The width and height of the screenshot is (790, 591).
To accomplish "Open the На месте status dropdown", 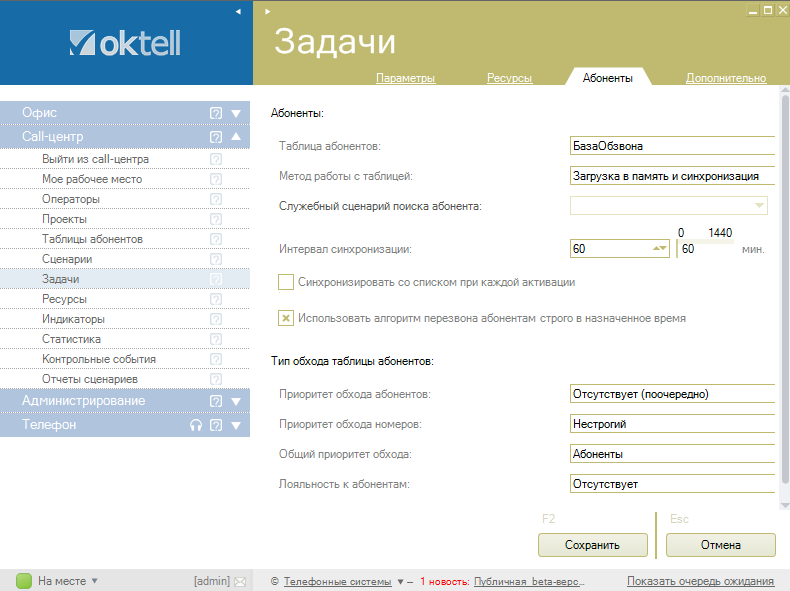I will tap(95, 580).
